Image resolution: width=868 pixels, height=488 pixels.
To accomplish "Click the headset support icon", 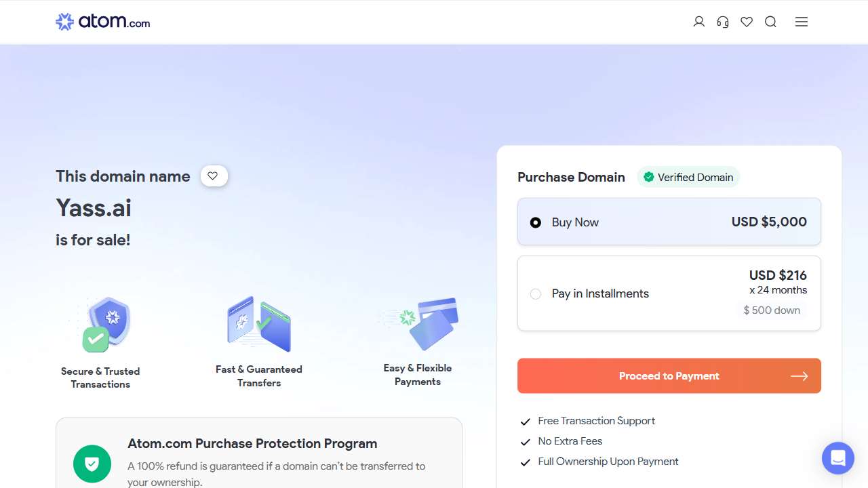I will [x=723, y=22].
